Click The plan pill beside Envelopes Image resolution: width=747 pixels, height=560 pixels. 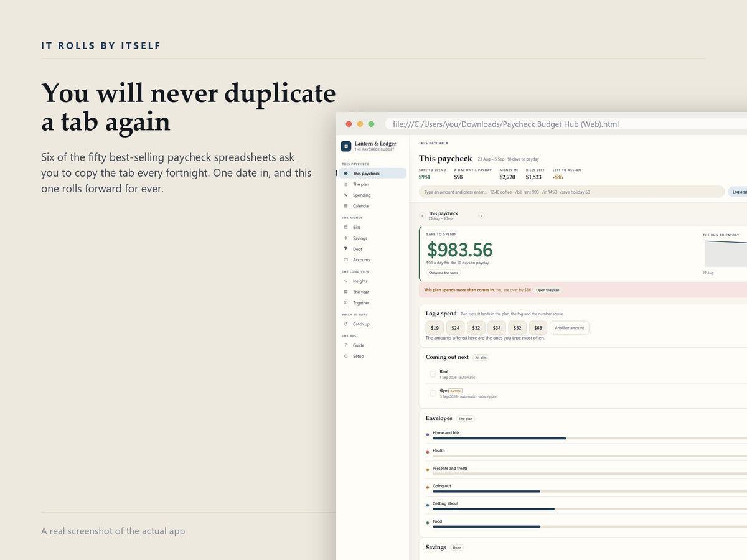[x=465, y=419]
